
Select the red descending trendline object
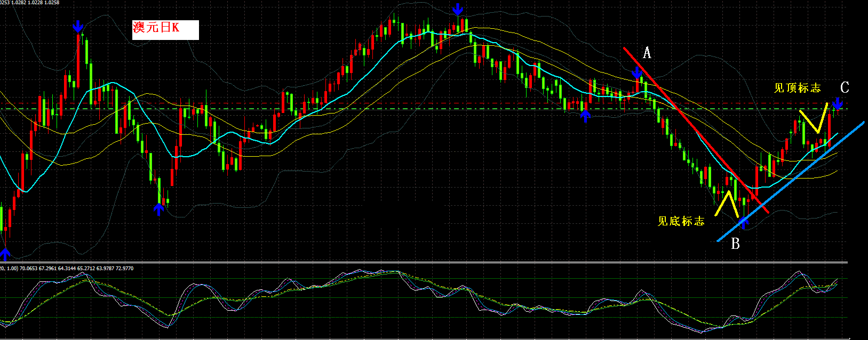click(x=696, y=131)
